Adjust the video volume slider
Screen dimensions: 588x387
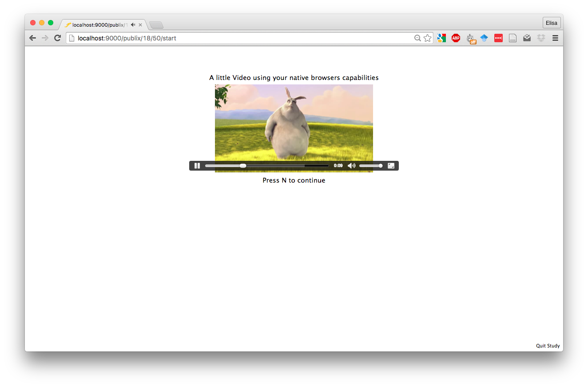[371, 166]
